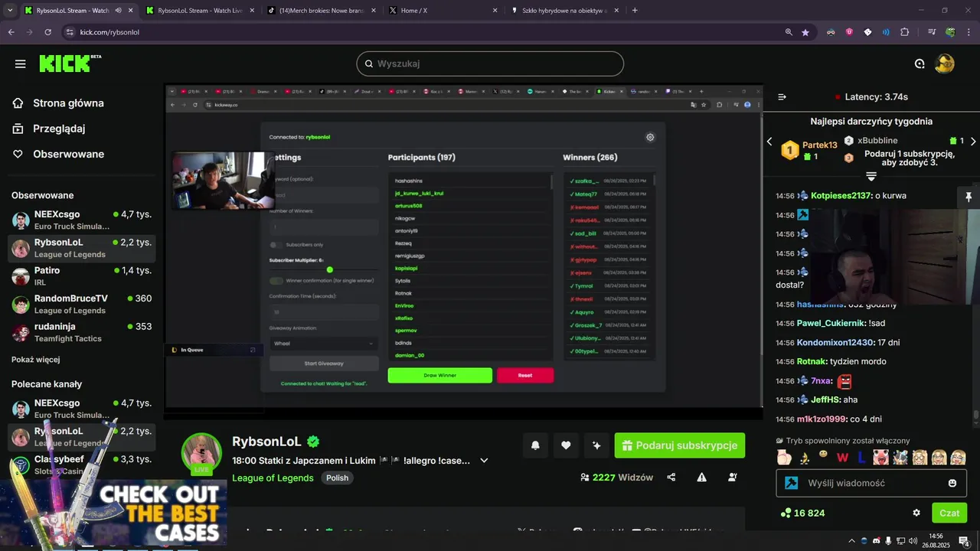Click the address bar URL

(109, 32)
